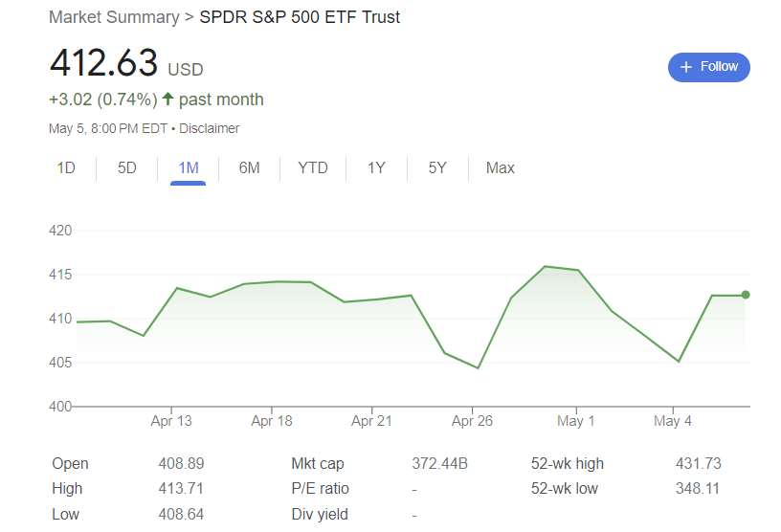Show the 6M chart range
This screenshot has height=532, width=781.
(249, 168)
